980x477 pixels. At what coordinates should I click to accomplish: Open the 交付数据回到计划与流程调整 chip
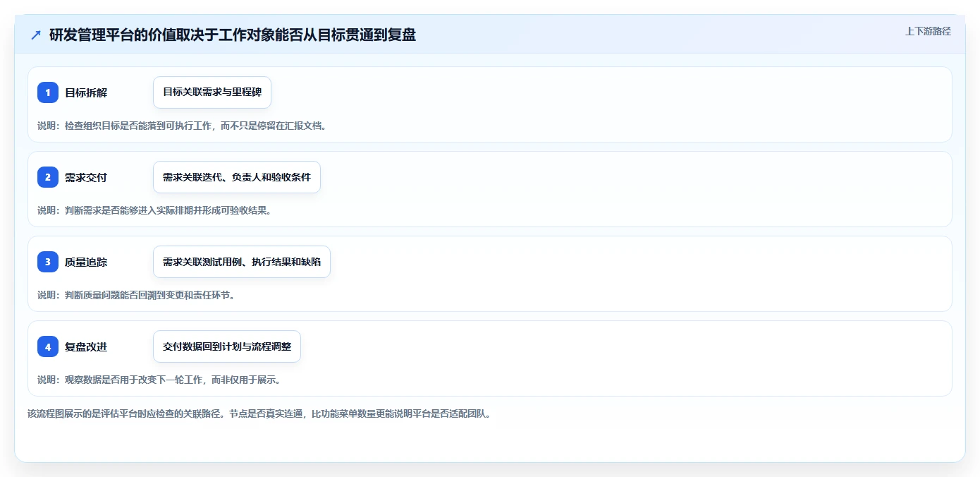[x=227, y=346]
